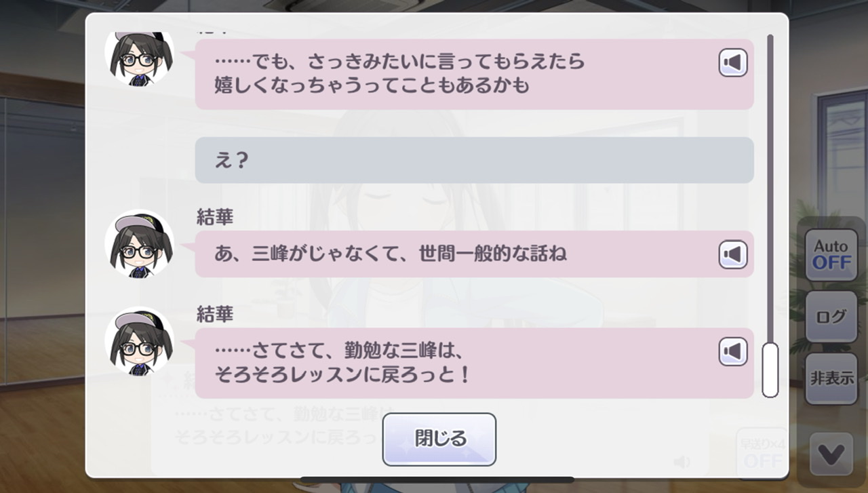Select the gray え？ dialogue bubble
This screenshot has width=868, height=493.
point(475,160)
